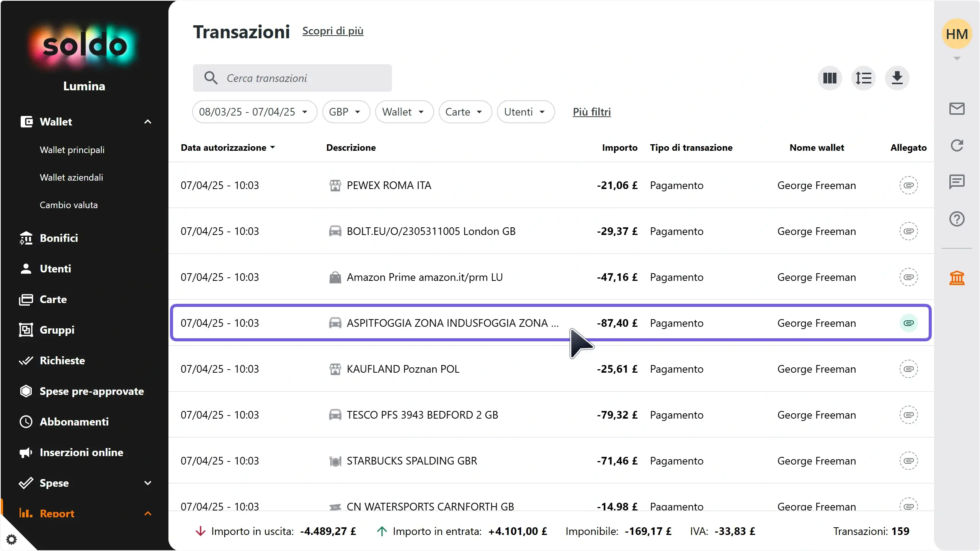The width and height of the screenshot is (980, 551).
Task: Click attachment icon for TESCO PFS row
Action: 908,415
